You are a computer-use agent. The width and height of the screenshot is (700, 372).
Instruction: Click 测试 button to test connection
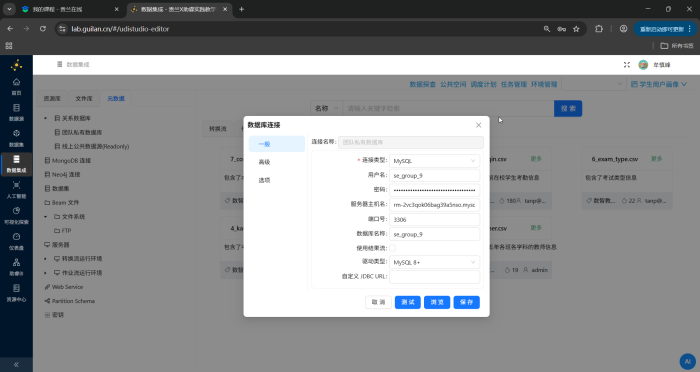pos(408,302)
